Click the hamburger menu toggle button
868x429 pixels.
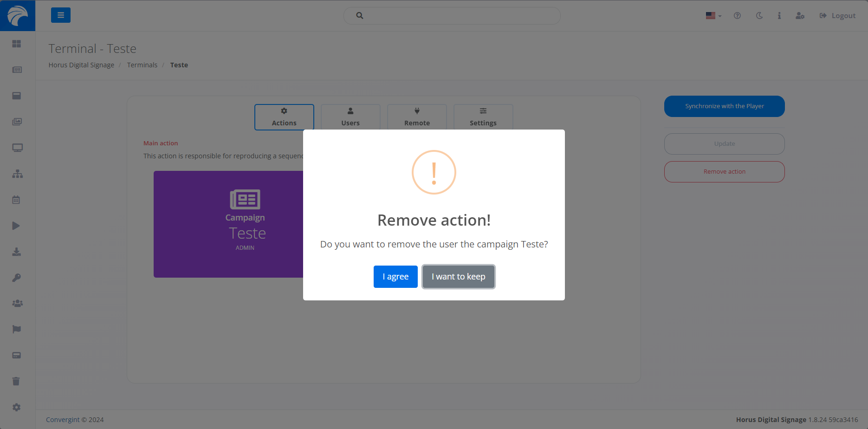click(60, 15)
